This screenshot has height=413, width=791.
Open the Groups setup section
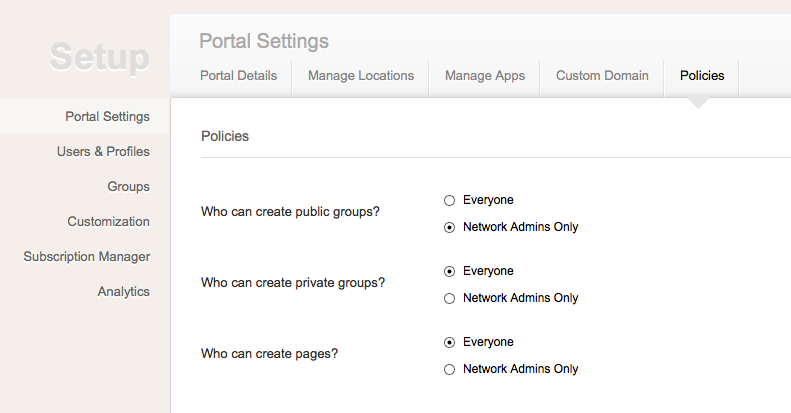coord(128,187)
